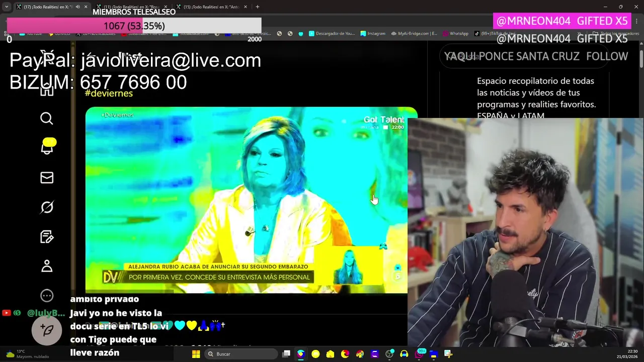Viewport: 644px width, 362px height.
Task: Open the taskbar app with 99+ badge
Action: click(419, 354)
